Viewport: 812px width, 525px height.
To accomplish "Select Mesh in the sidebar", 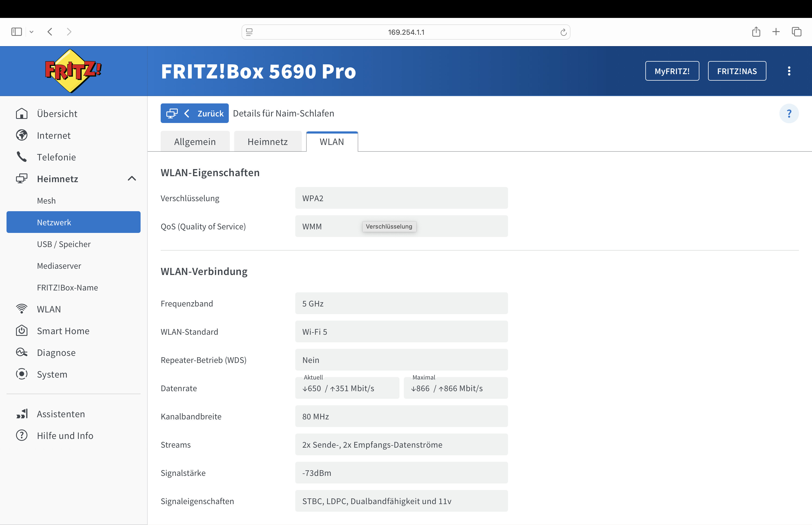I will (46, 200).
